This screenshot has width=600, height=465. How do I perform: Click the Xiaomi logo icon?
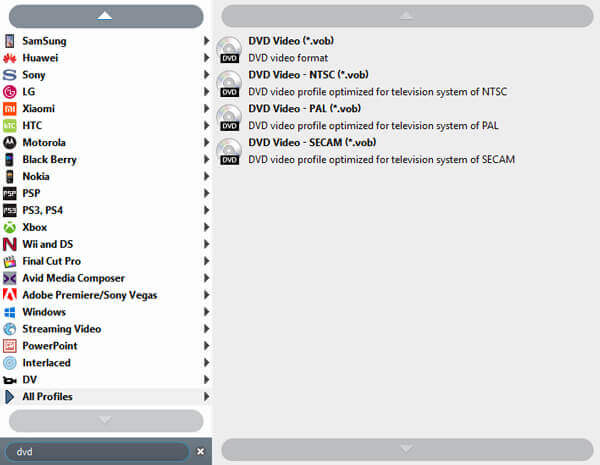click(10, 109)
